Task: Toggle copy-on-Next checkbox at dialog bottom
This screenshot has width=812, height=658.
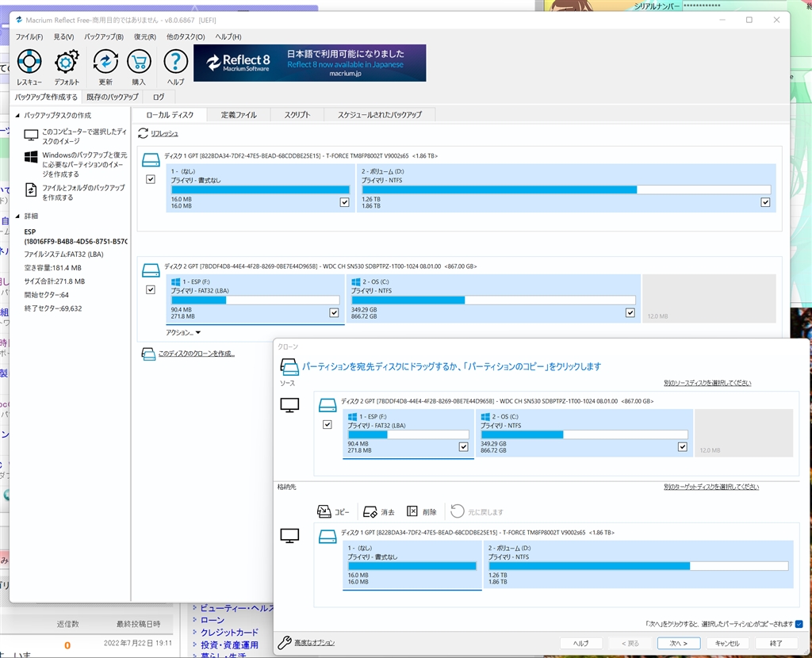Action: click(799, 624)
